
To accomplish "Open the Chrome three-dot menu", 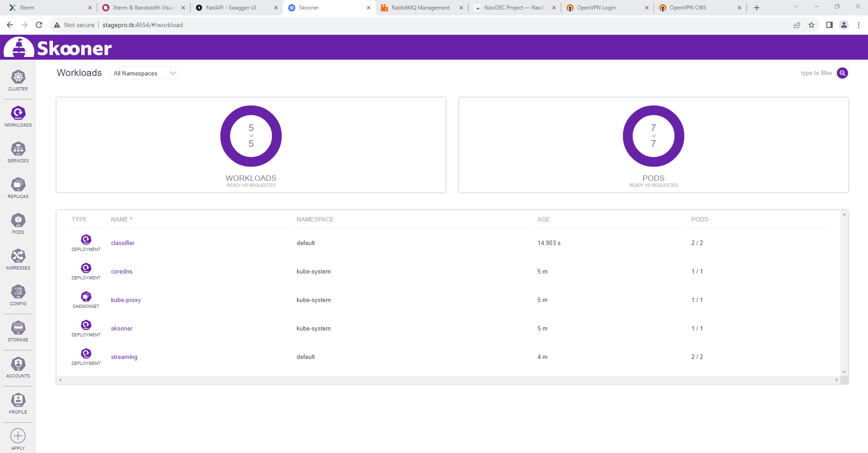I will pos(859,25).
